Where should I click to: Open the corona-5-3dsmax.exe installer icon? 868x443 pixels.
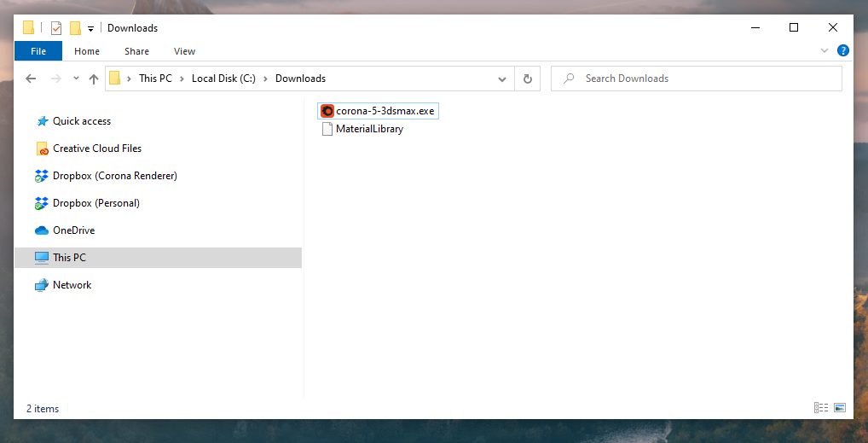coord(327,111)
